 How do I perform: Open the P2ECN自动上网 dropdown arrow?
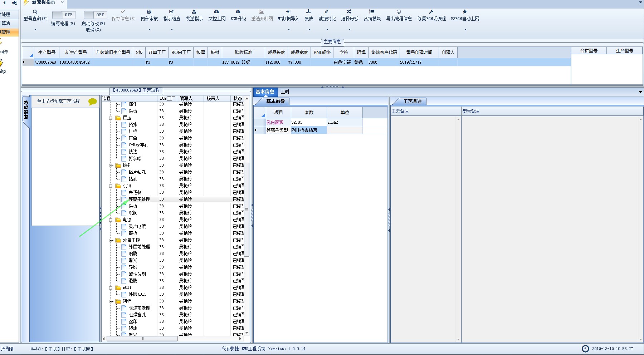pyautogui.click(x=465, y=29)
